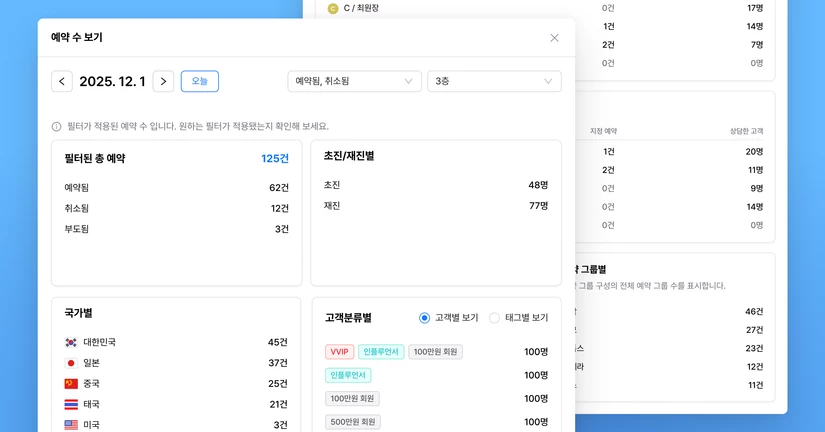
Task: Click the 20명 value in background window
Action: pyautogui.click(x=754, y=152)
